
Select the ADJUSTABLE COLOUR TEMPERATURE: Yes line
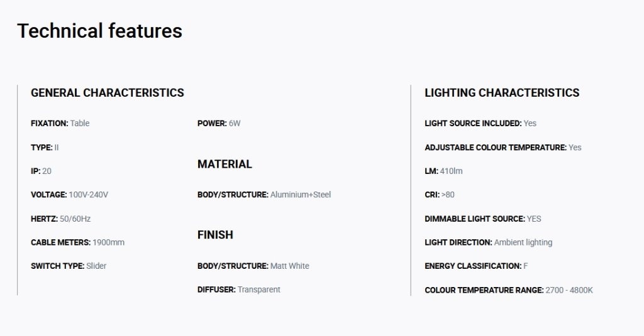[x=503, y=148]
